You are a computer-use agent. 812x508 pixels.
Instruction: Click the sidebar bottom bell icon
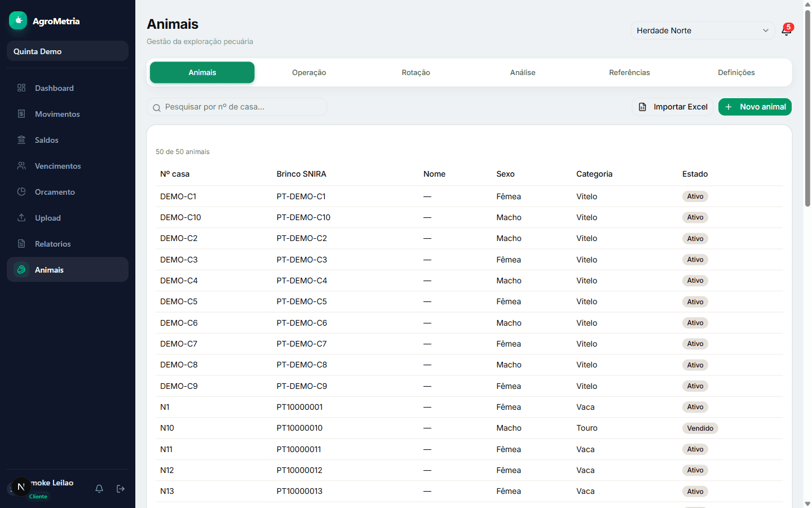click(x=99, y=489)
